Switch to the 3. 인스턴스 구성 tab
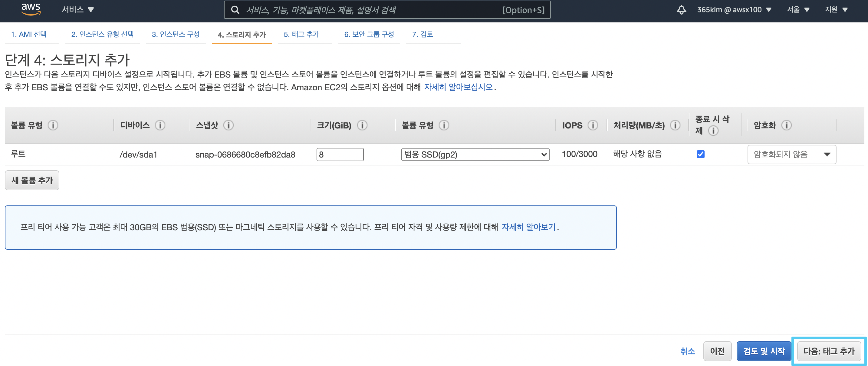 pos(176,35)
